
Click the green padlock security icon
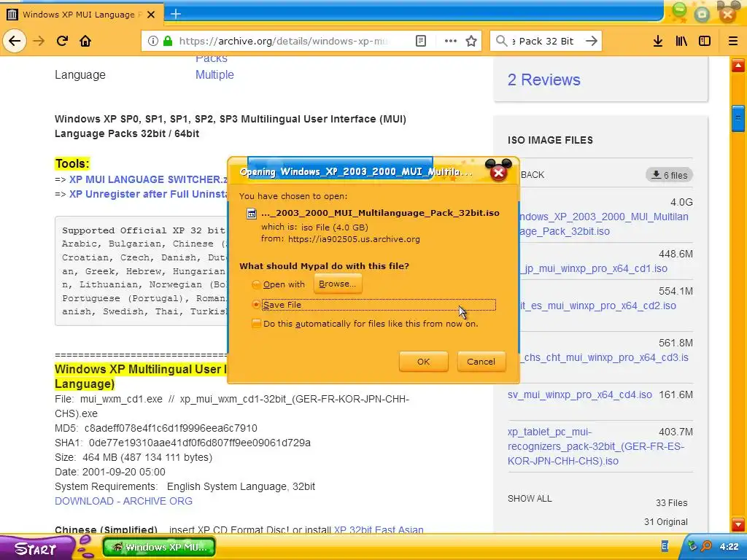[168, 41]
